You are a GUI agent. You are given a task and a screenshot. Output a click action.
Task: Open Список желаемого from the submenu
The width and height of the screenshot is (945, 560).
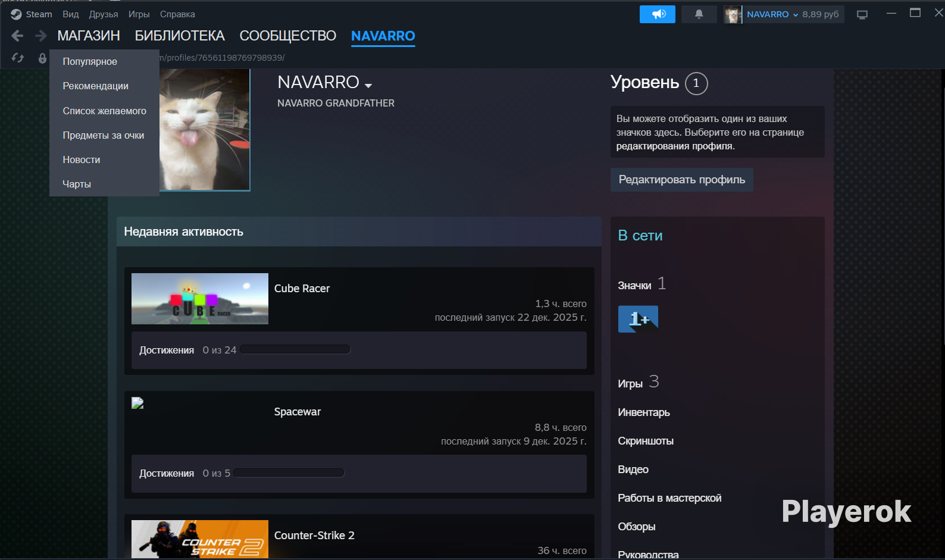point(104,111)
